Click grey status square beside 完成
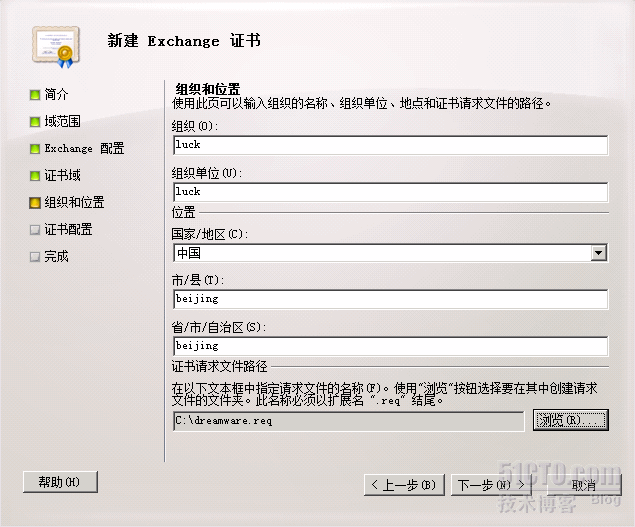 (x=35, y=257)
